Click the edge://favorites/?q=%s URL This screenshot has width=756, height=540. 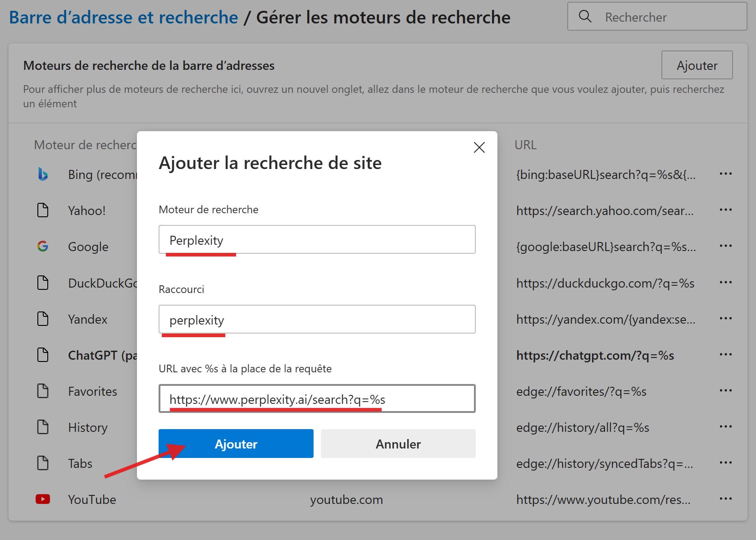pyautogui.click(x=581, y=391)
